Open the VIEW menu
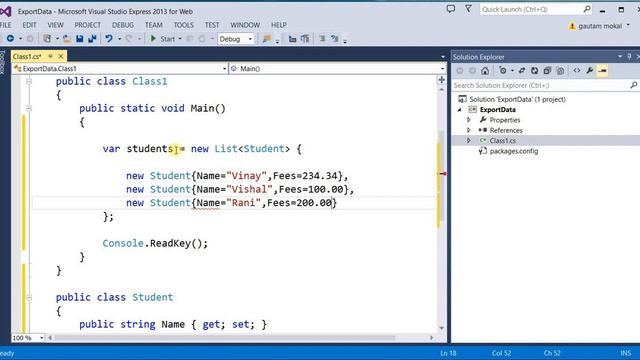 (x=55, y=25)
